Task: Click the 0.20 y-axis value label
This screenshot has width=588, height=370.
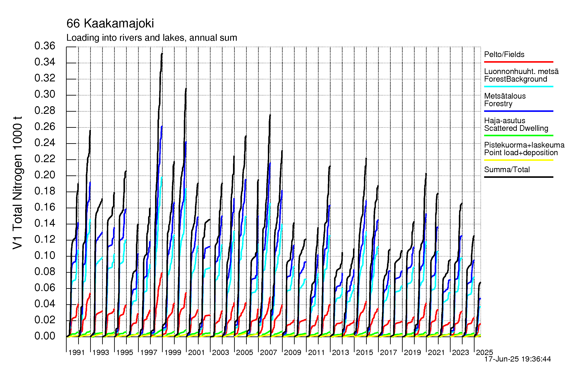Action: pos(45,175)
